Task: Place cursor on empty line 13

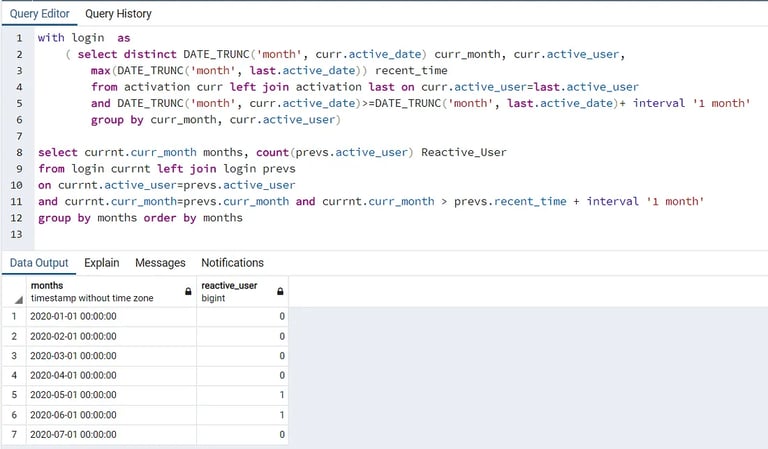Action: [x=392, y=234]
